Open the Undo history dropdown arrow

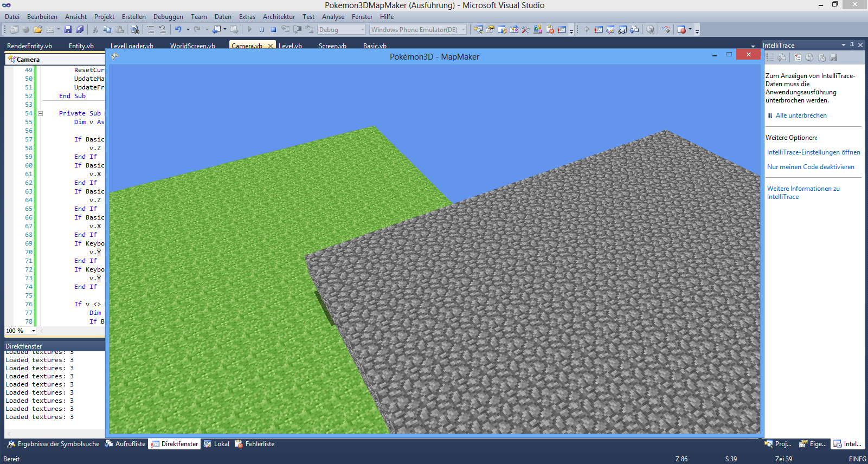pyautogui.click(x=188, y=29)
